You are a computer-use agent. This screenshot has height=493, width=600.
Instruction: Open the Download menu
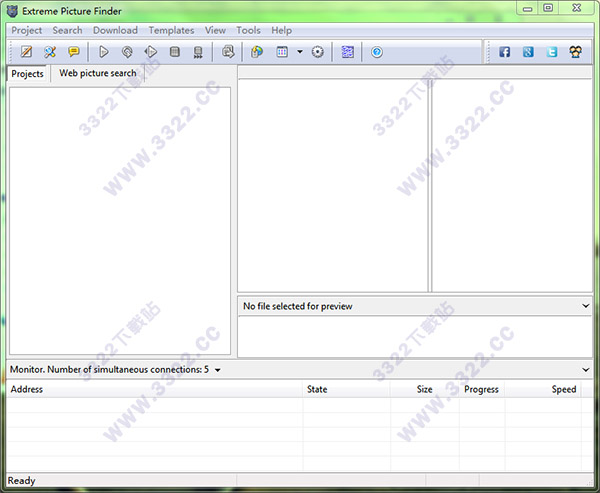coord(115,30)
